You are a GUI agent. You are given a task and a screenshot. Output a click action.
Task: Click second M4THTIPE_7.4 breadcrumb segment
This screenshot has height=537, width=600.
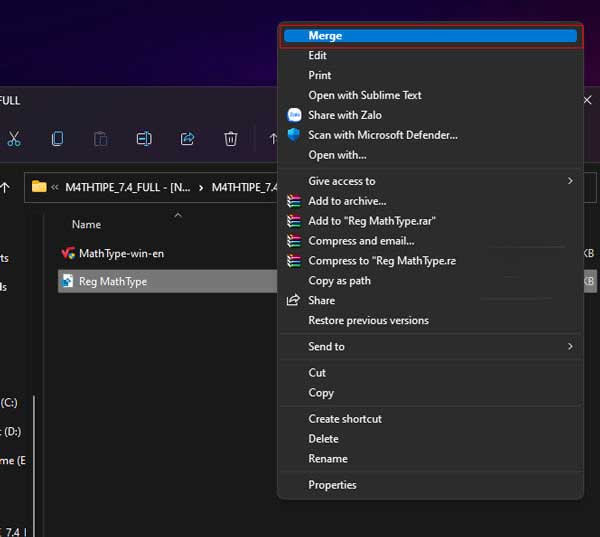click(x=245, y=187)
